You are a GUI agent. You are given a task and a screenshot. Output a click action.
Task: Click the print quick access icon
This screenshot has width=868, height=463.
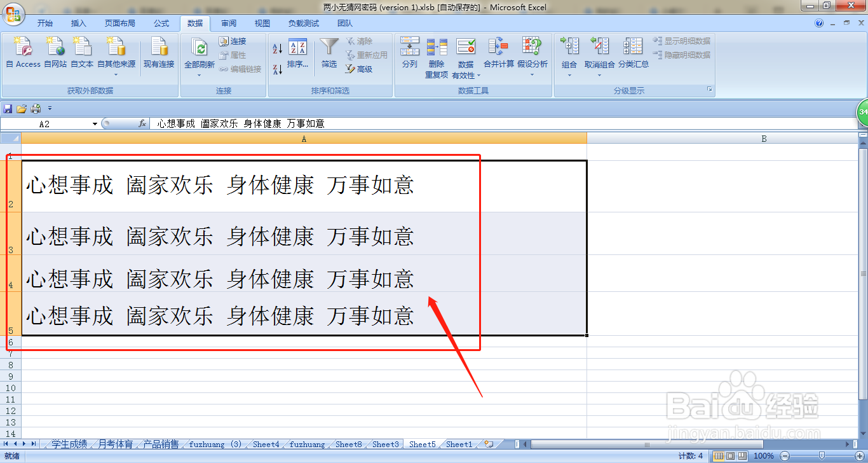point(36,109)
